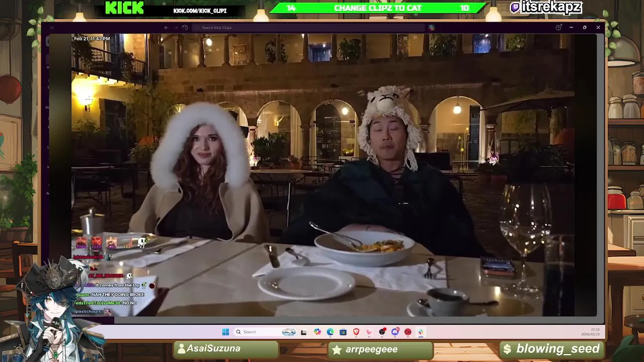
Task: Open Microsoft Store from the taskbar
Action: click(x=343, y=332)
